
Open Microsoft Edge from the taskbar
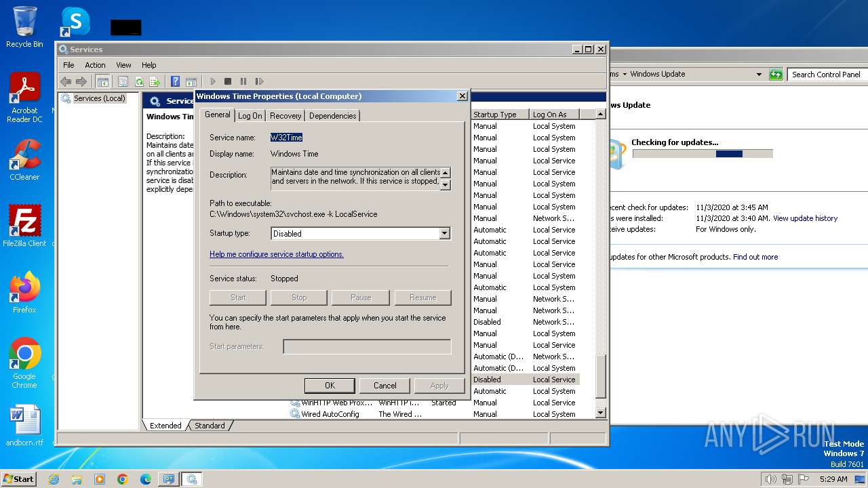coord(146,479)
